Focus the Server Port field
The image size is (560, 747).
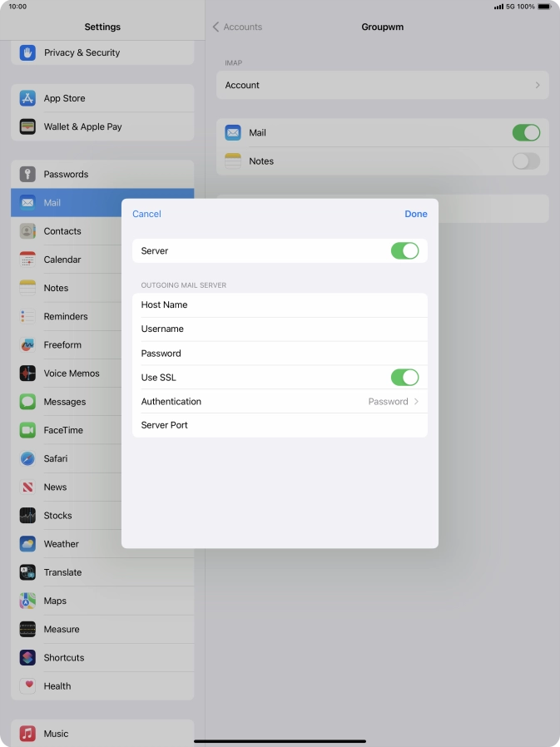[300, 425]
